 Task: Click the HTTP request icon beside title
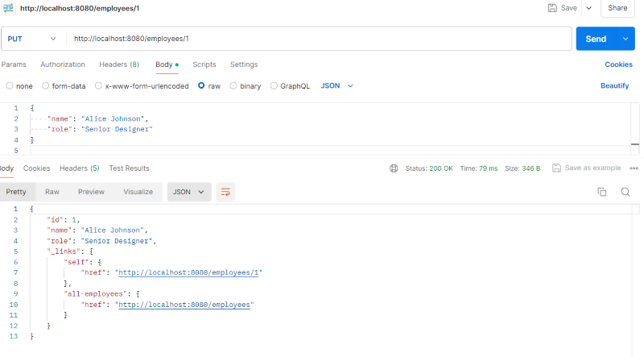click(x=9, y=8)
